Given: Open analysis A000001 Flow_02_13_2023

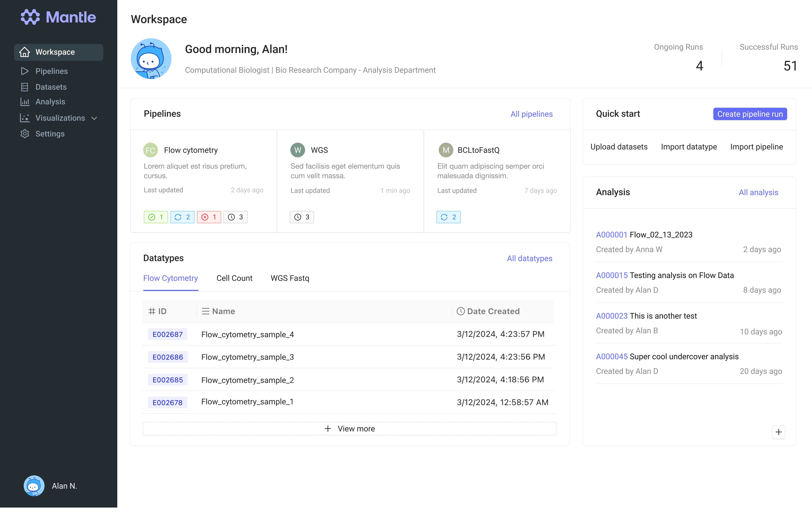Looking at the screenshot, I should tap(644, 235).
